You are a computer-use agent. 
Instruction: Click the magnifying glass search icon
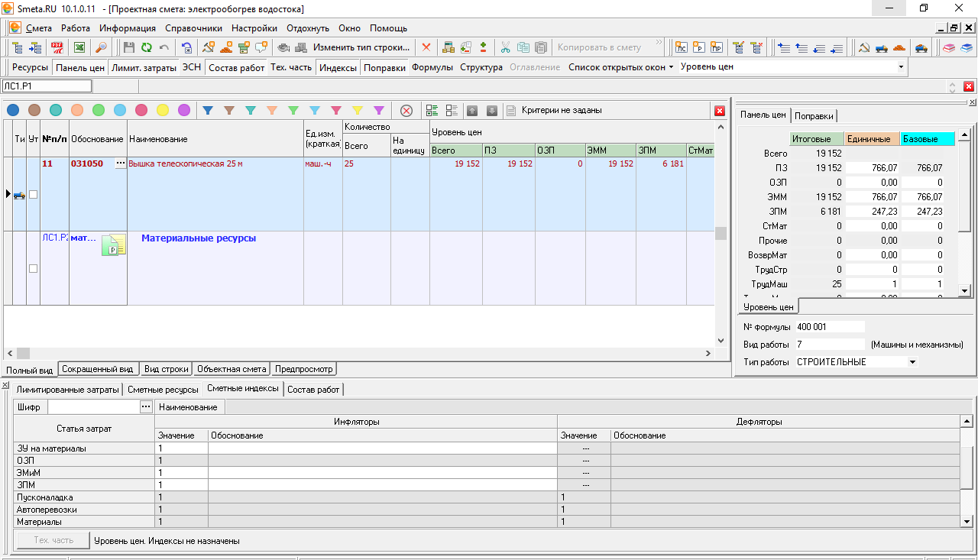(101, 47)
